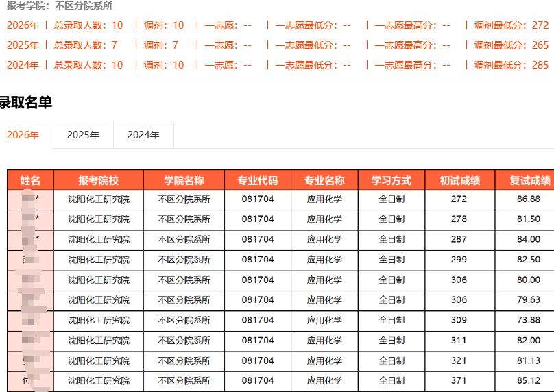Screen dimensions: 554x392
Task: Click the 专业名称 column header
Action: tap(324, 180)
